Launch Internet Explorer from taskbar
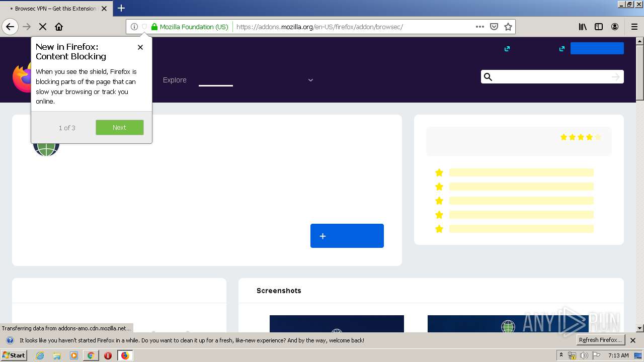Image resolution: width=644 pixels, height=362 pixels. tap(40, 355)
